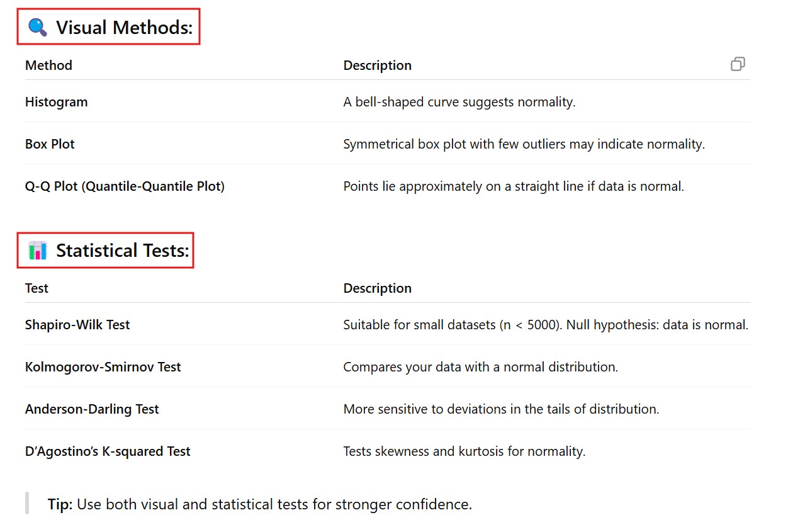Click the symmetrical box plot description

(524, 144)
